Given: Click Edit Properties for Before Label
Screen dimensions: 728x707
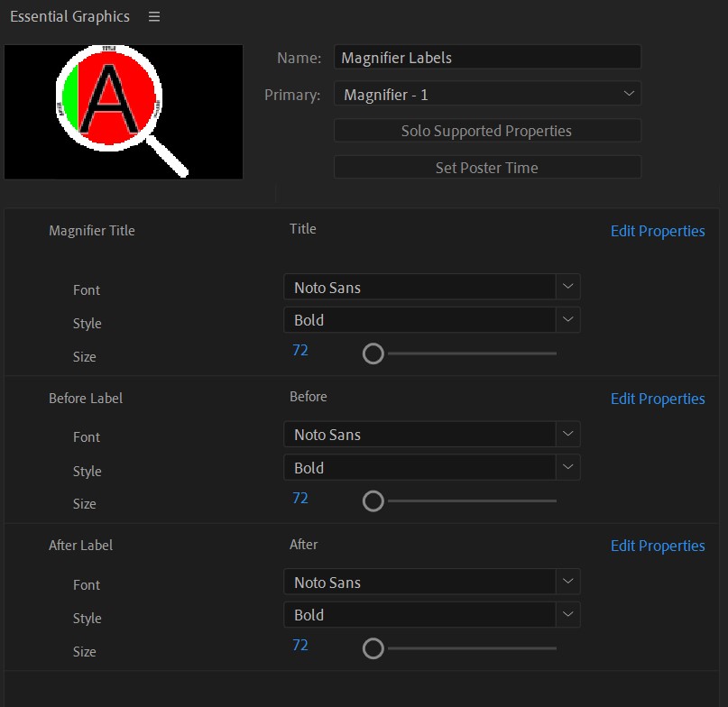Looking at the screenshot, I should point(657,399).
